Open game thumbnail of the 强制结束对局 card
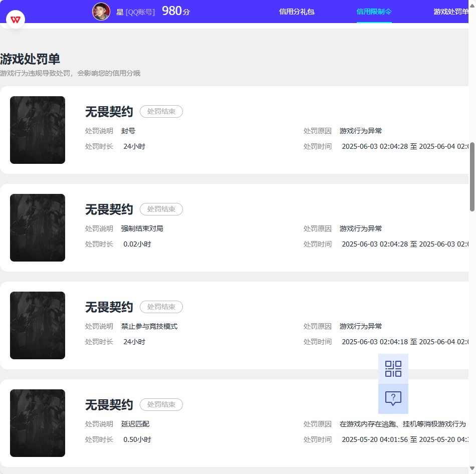 coord(38,228)
